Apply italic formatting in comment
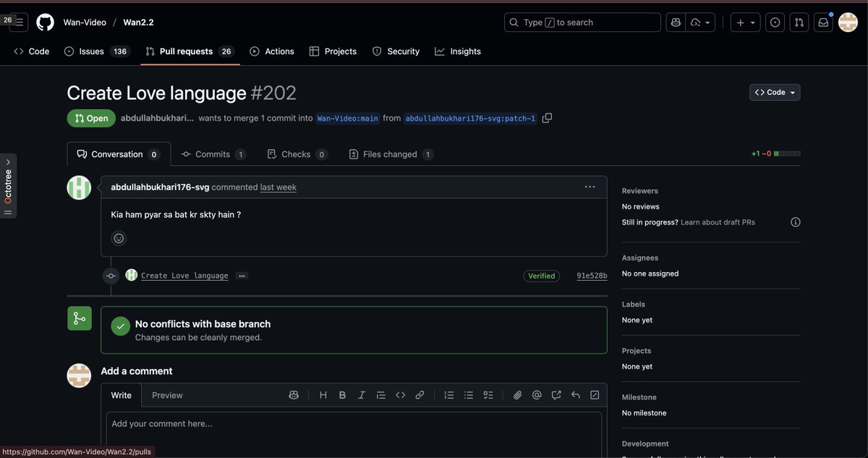This screenshot has width=868, height=458. pos(362,395)
